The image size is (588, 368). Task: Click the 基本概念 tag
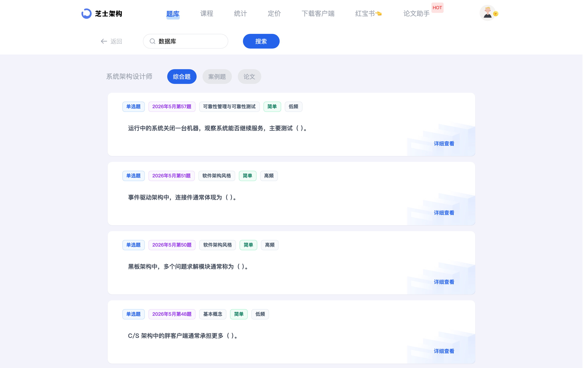click(213, 314)
